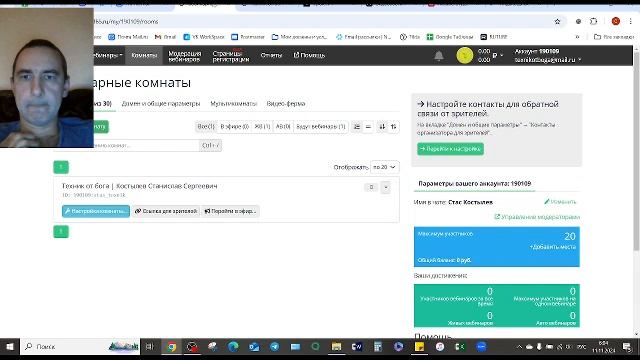Open the Gmail bookmark
This screenshot has height=360, width=640.
click(165, 37)
